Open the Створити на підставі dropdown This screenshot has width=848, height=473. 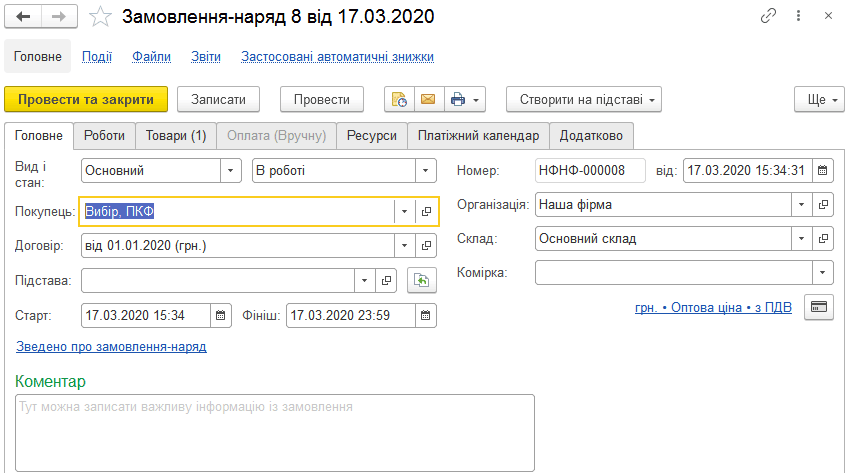tap(584, 99)
